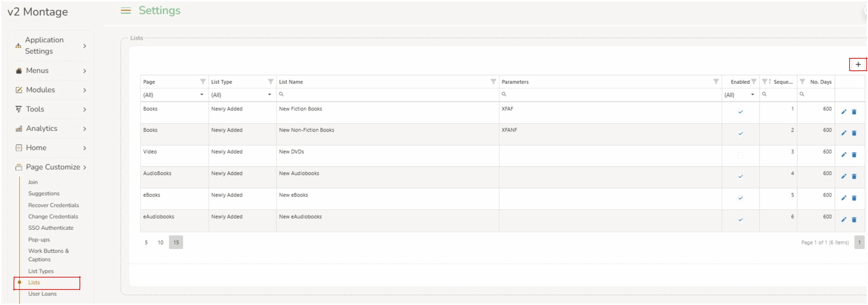Toggle Enabled checkbox for New Audiobooks

pyautogui.click(x=740, y=177)
